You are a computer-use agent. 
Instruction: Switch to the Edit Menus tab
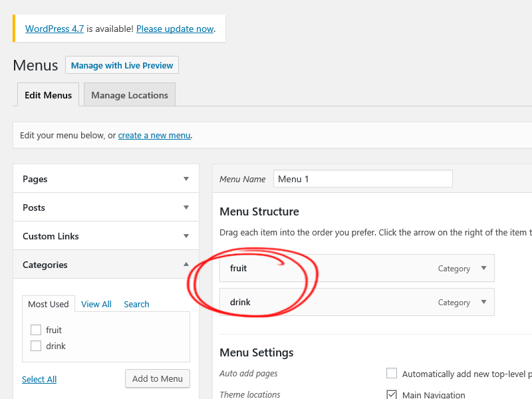point(48,95)
